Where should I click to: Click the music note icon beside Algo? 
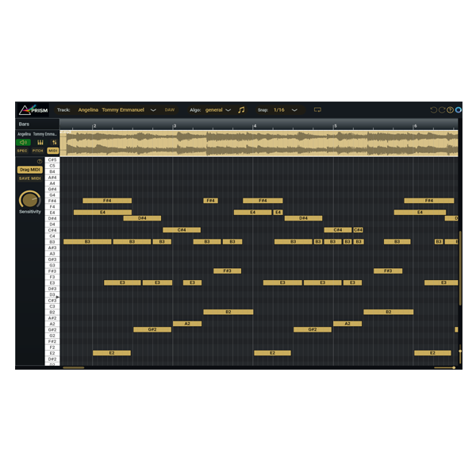point(241,110)
